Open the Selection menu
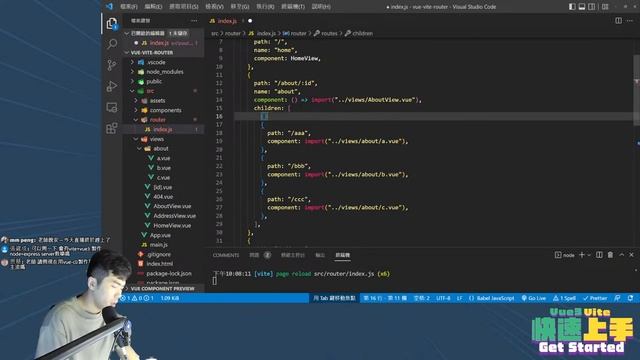The width and height of the screenshot is (640, 360). click(x=184, y=7)
